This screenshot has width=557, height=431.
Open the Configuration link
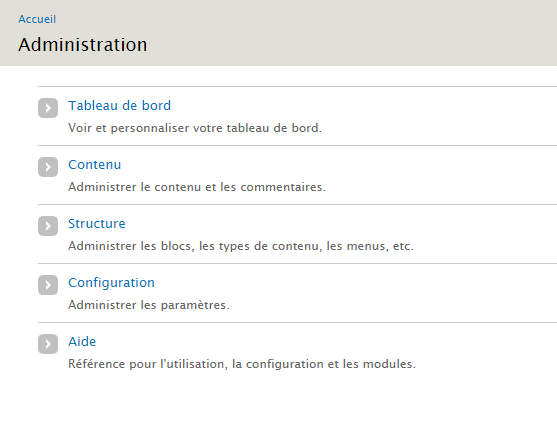click(x=111, y=282)
